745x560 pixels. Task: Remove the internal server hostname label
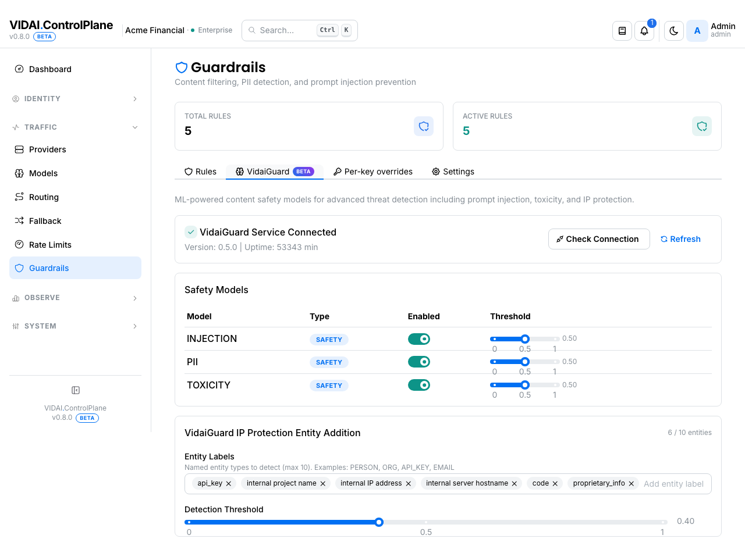click(x=515, y=484)
